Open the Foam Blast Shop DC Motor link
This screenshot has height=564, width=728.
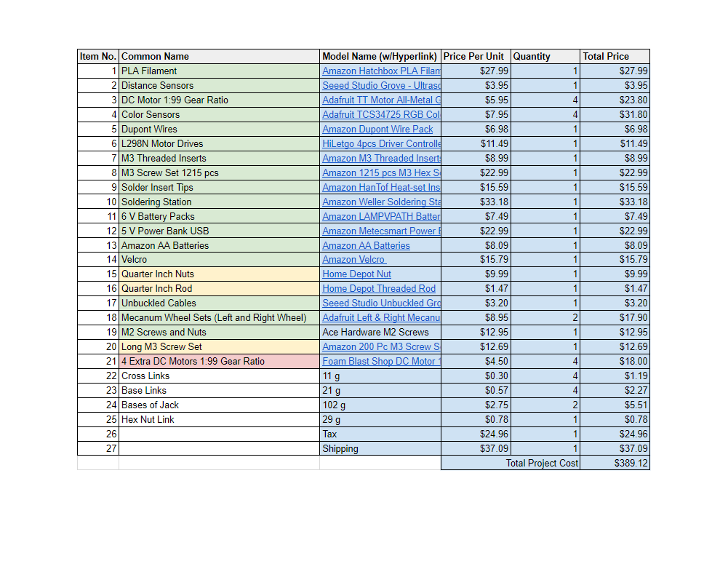pos(381,362)
